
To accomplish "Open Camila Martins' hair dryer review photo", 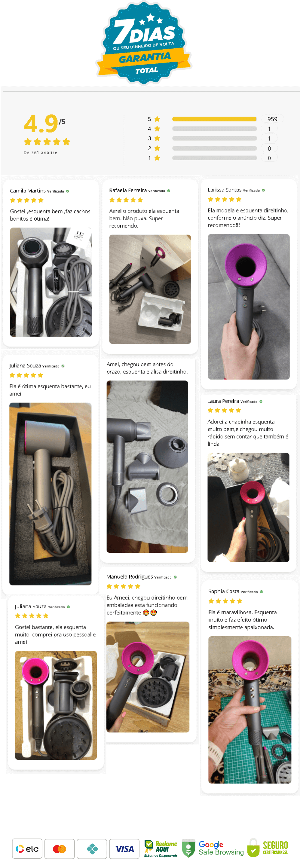I will tap(51, 282).
